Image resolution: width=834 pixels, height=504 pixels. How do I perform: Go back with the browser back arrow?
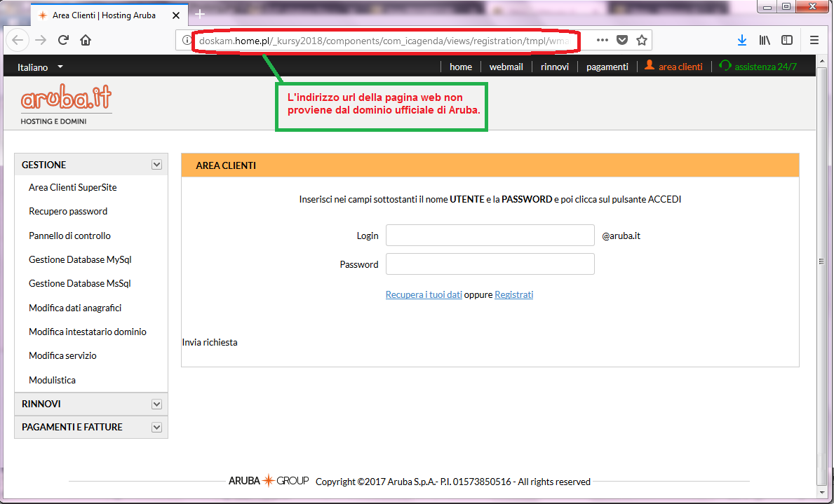click(x=18, y=41)
